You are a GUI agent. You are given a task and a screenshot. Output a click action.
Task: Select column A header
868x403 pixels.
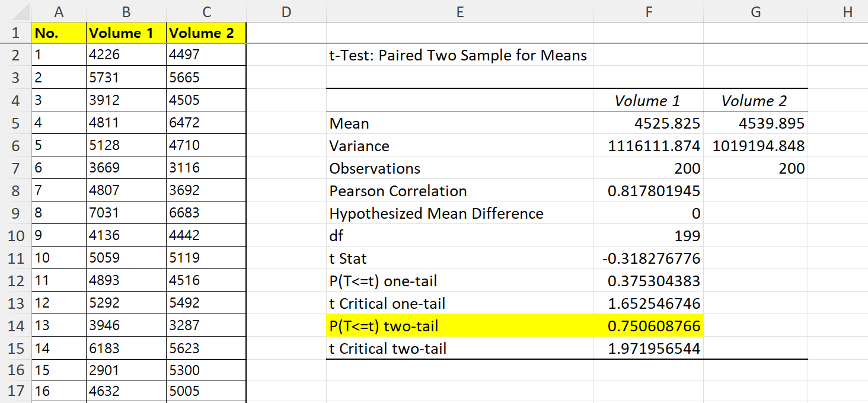[x=59, y=11]
